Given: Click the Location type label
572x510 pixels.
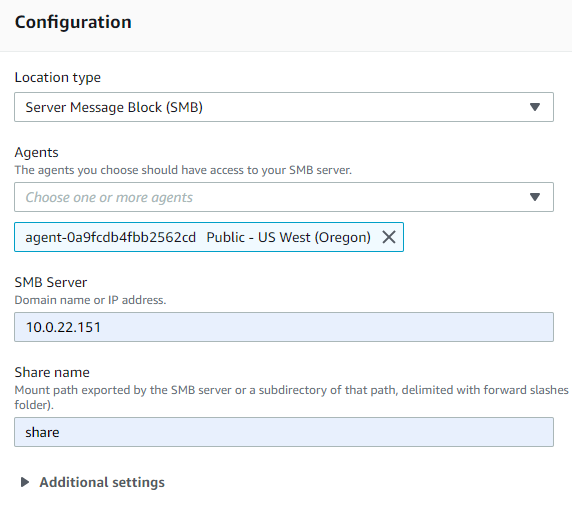Looking at the screenshot, I should (58, 78).
